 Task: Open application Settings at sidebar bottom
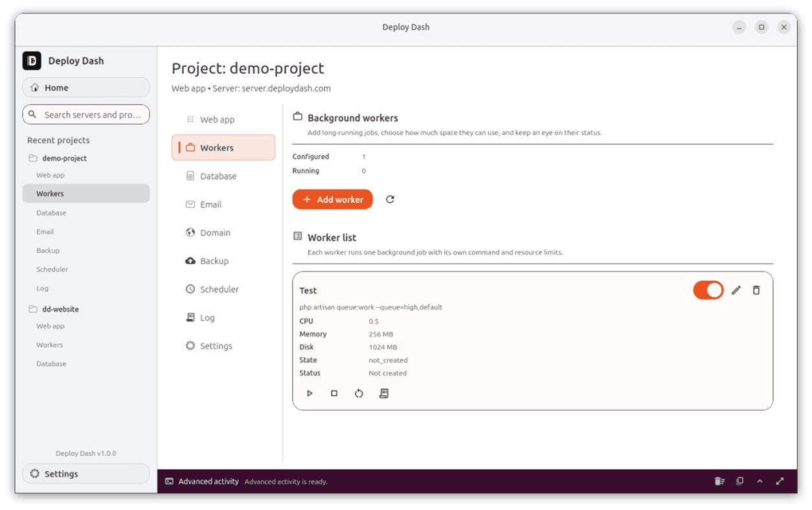86,474
